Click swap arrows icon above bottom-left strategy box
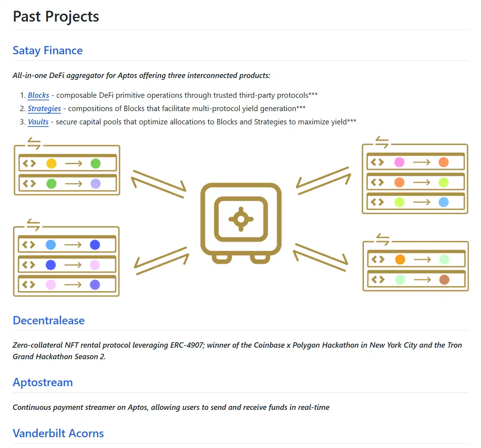481x448 pixels. click(33, 225)
